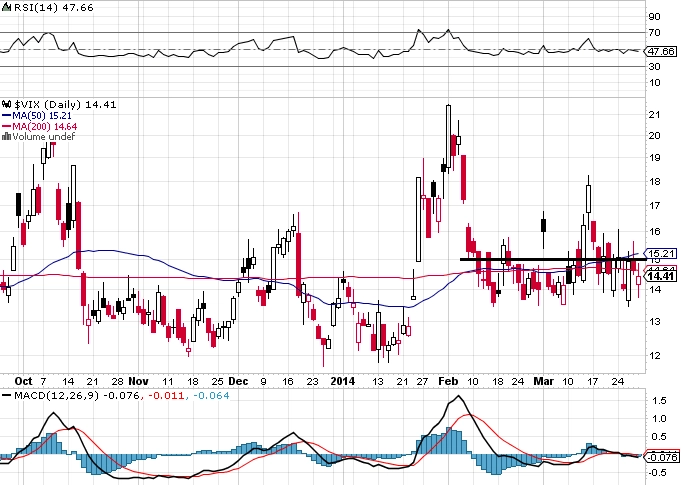
Task: Click the 20 level on price axis
Action: tap(654, 136)
